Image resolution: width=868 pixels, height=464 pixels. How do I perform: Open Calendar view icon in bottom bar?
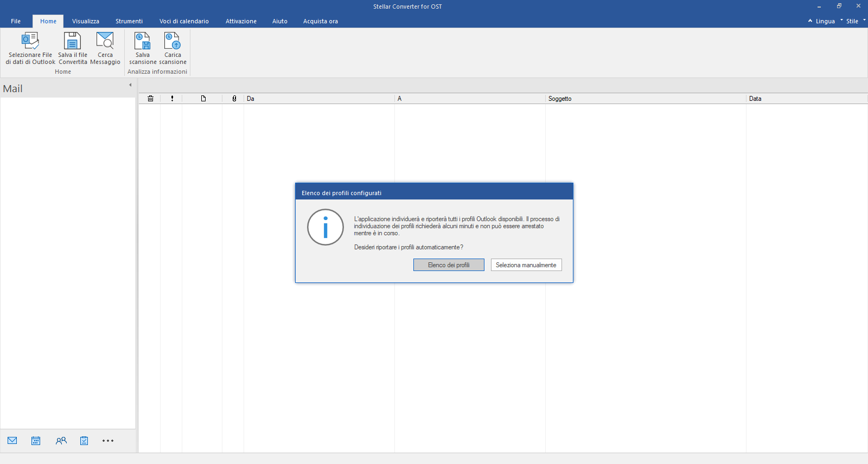[36, 441]
